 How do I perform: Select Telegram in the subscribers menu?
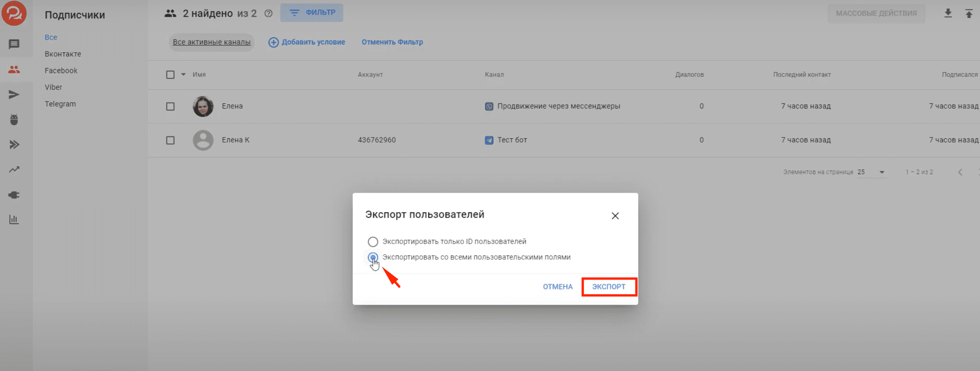(60, 104)
